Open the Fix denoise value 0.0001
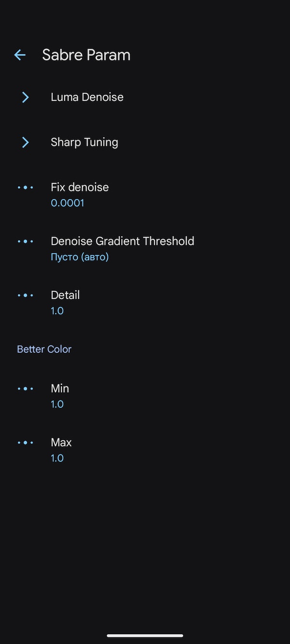 click(x=67, y=203)
